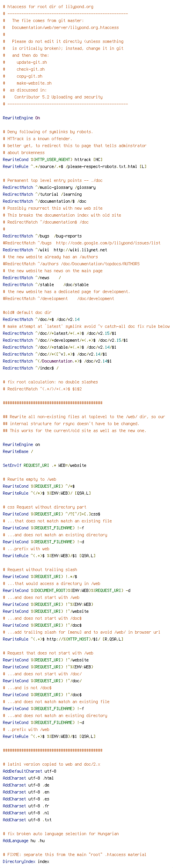Click the commented code.google.com issues URL
Image resolution: width=173 pixels, height=868 pixels.
point(108,243)
